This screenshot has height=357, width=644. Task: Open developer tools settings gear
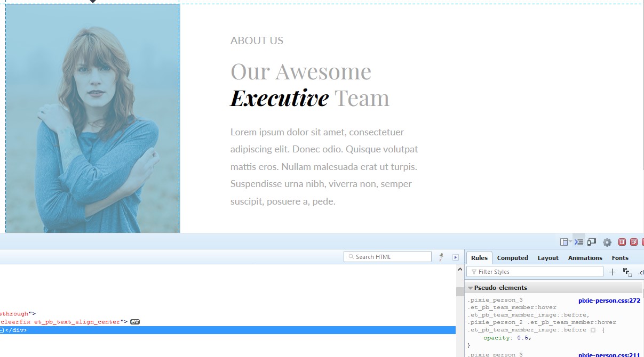[x=607, y=242]
